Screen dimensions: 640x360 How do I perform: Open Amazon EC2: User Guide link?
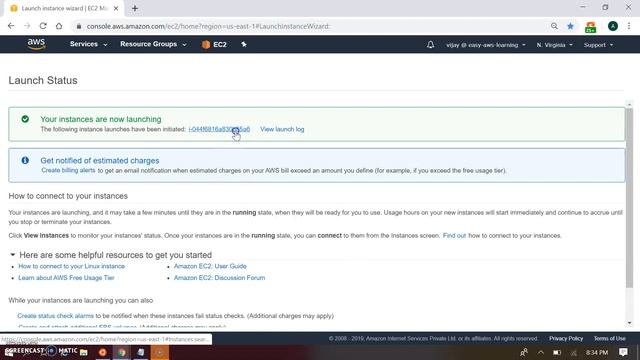(210, 266)
